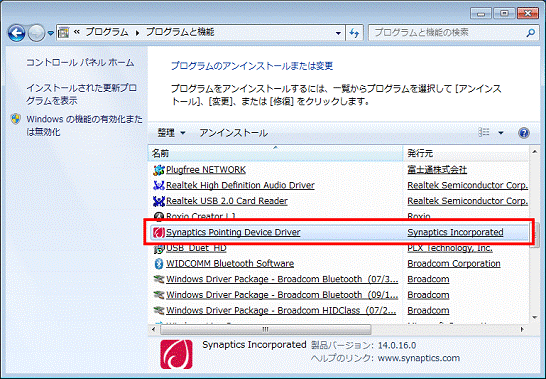Select Realtek High Definition Audio Driver
The height and width of the screenshot is (379, 546).
[x=240, y=185]
